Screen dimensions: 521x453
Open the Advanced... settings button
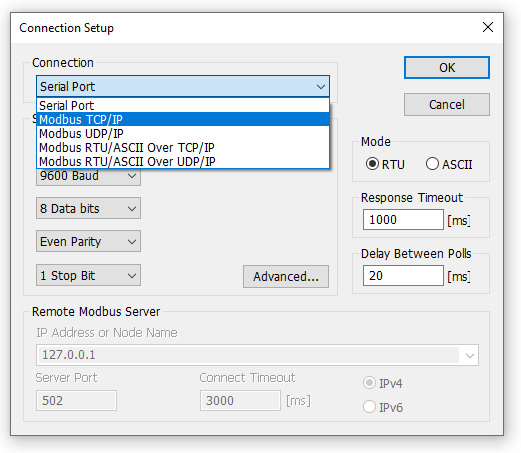(x=286, y=276)
